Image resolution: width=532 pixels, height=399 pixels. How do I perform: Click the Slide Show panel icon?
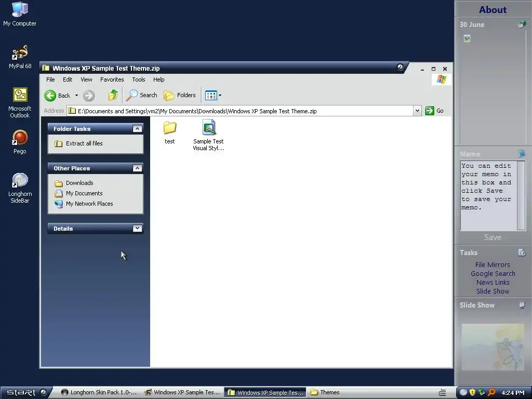[522, 305]
